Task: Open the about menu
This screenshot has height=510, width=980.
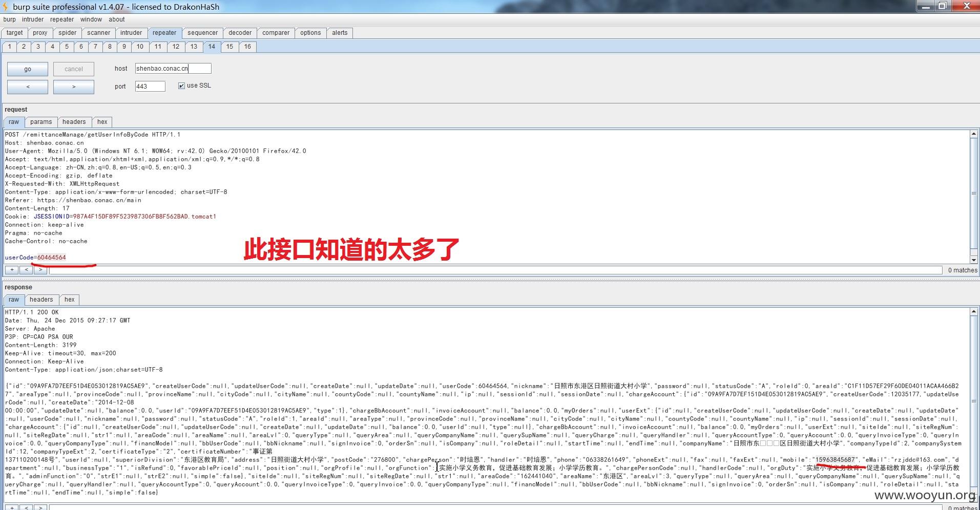Action: tap(117, 19)
